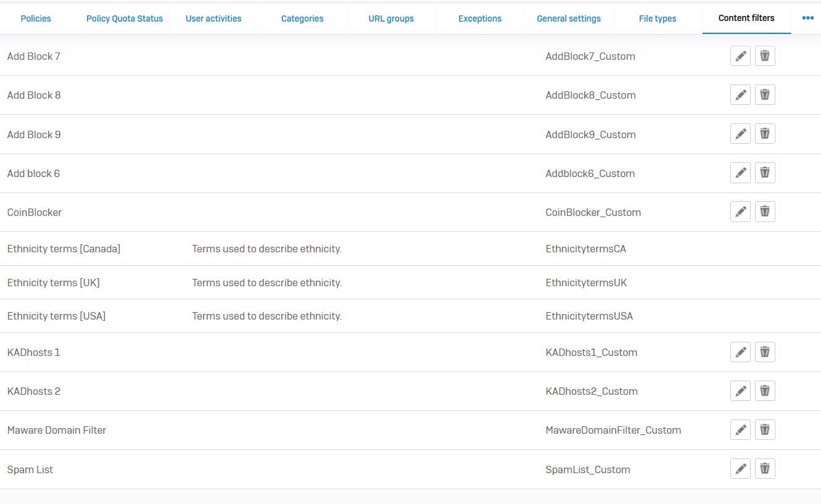
Task: Select the Ethnicity terms [UK] row
Action: point(53,283)
